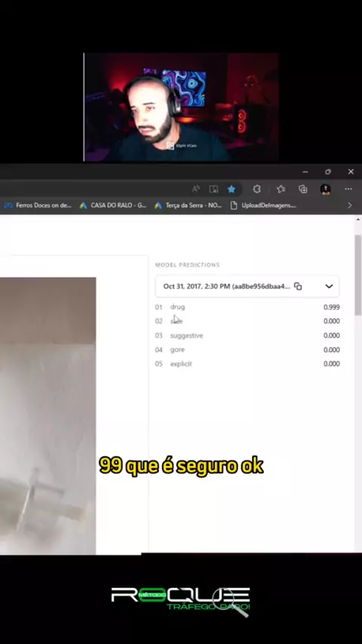The image size is (362, 644).
Task: Open the Terça da Serra bookmark
Action: coord(189,205)
